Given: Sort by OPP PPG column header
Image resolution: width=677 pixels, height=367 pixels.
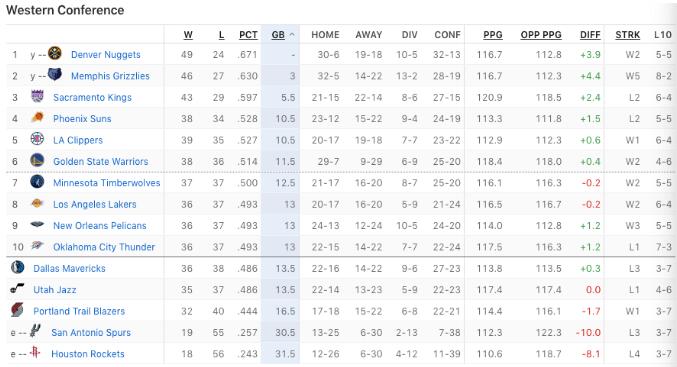Looking at the screenshot, I should click(541, 35).
